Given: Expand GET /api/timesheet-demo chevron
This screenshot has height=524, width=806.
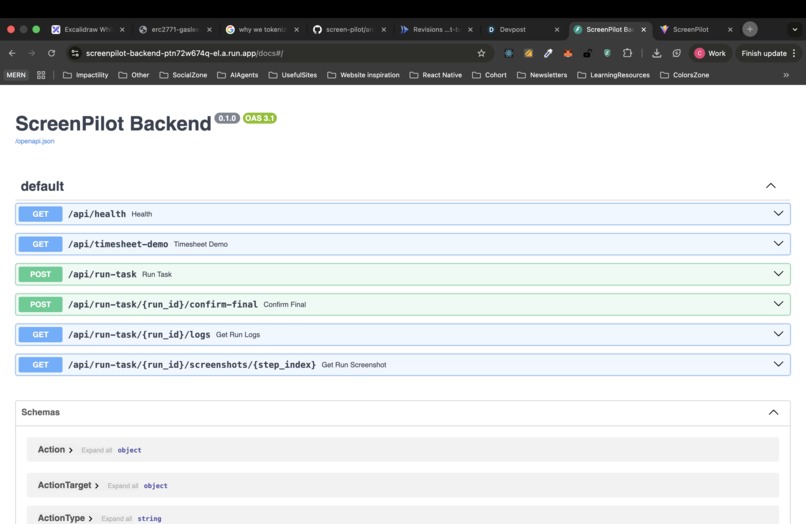Looking at the screenshot, I should [778, 244].
